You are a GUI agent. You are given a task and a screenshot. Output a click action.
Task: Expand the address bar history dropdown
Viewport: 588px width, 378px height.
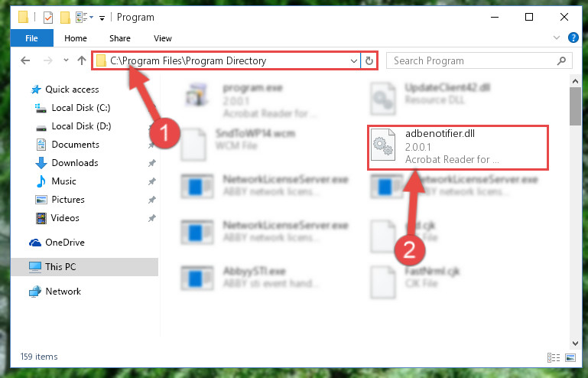point(353,60)
